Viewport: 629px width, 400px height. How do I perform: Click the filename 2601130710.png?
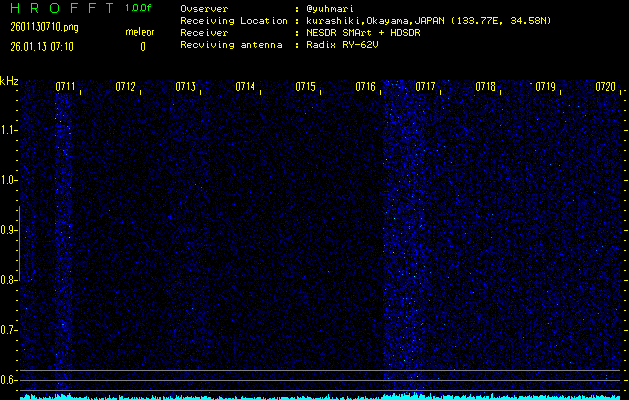pos(44,27)
